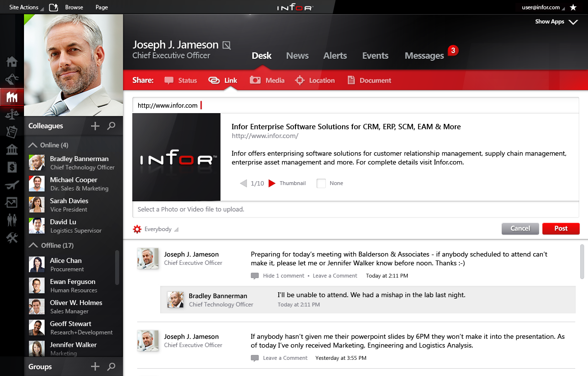Click the Select a Photo or Video field
The width and height of the screenshot is (588, 376).
[356, 210]
